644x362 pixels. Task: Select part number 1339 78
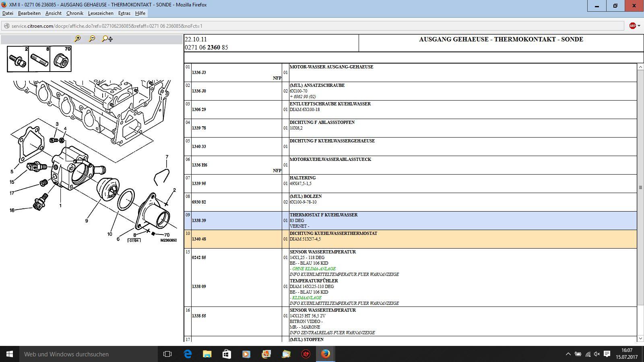[199, 128]
